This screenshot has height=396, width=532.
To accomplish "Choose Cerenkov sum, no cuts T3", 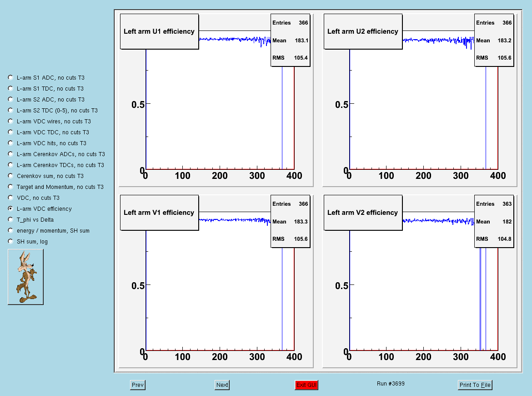I will click(10, 176).
